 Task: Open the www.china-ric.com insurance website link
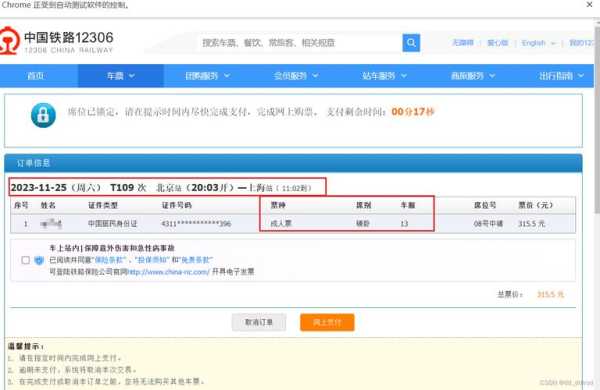click(168, 272)
